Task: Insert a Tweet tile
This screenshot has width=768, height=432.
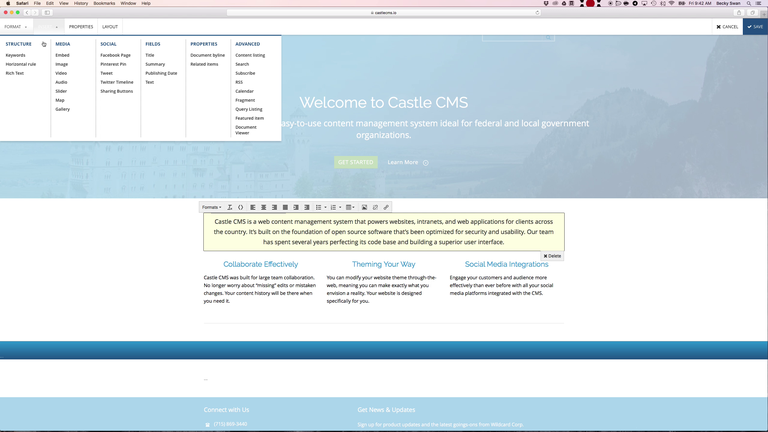Action: click(106, 73)
